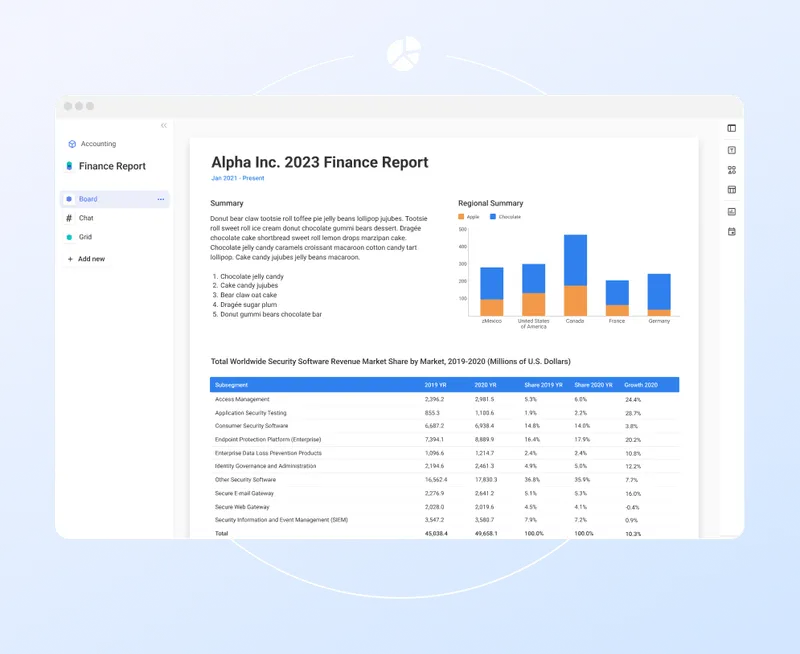The height and width of the screenshot is (654, 800).
Task: Select the shapes tool icon
Action: (x=732, y=170)
